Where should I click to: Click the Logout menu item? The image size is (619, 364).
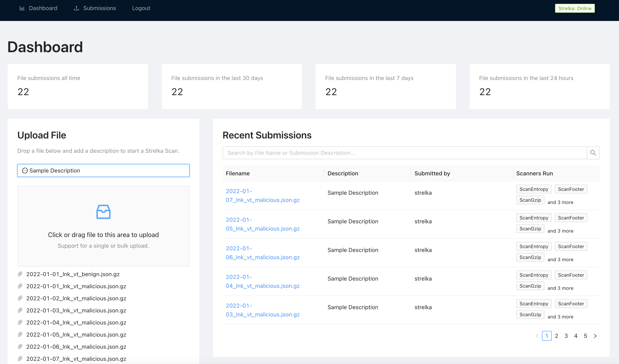coord(141,8)
